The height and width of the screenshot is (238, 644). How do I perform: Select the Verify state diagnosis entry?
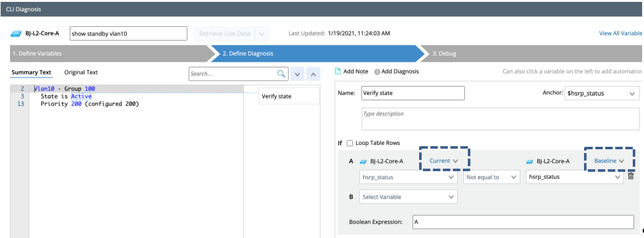(x=289, y=96)
